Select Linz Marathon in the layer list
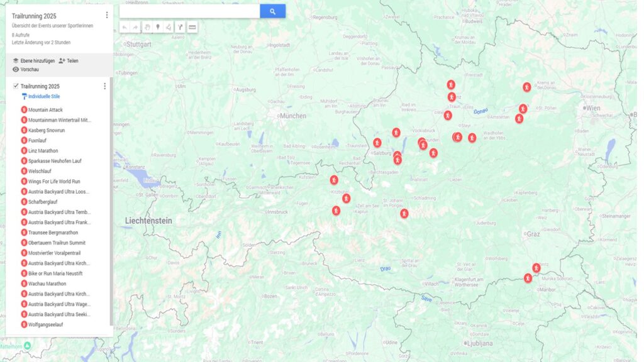The width and height of the screenshot is (644, 362). [43, 151]
